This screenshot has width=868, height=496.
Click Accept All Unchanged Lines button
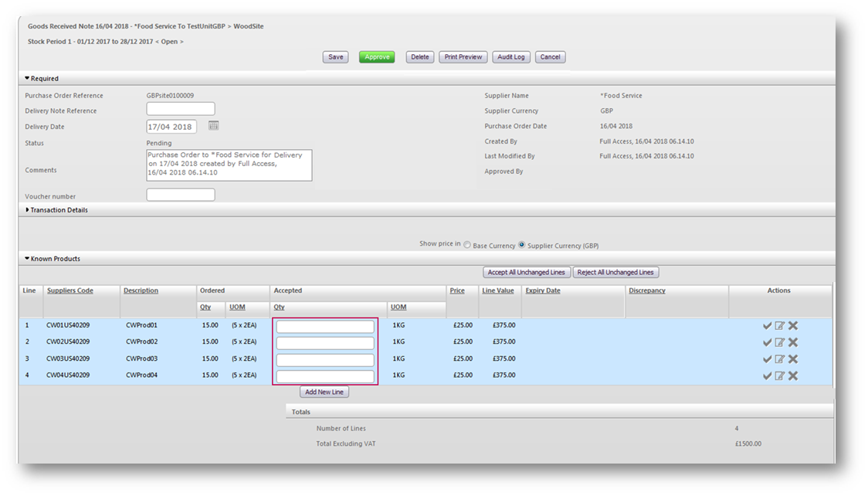[x=527, y=273]
